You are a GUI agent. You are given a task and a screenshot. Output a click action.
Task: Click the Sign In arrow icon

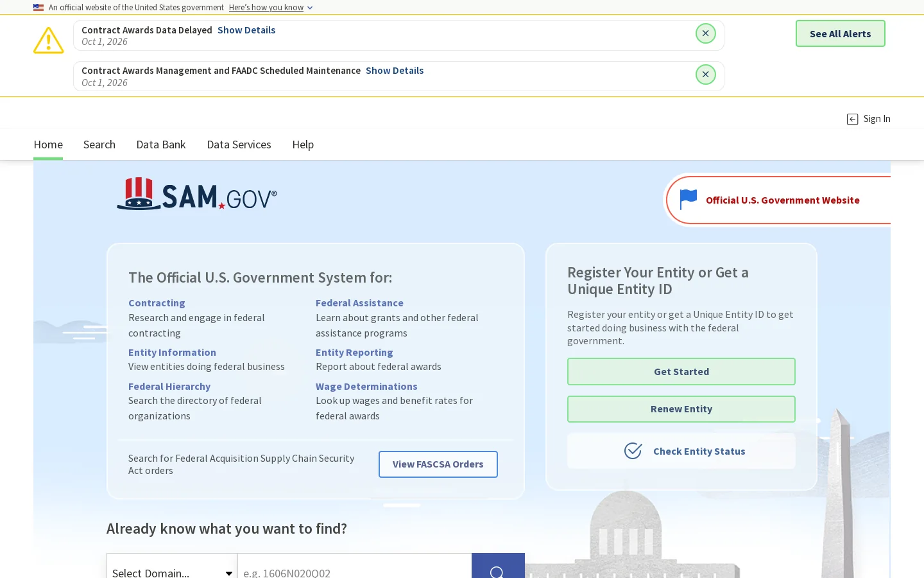(x=852, y=119)
